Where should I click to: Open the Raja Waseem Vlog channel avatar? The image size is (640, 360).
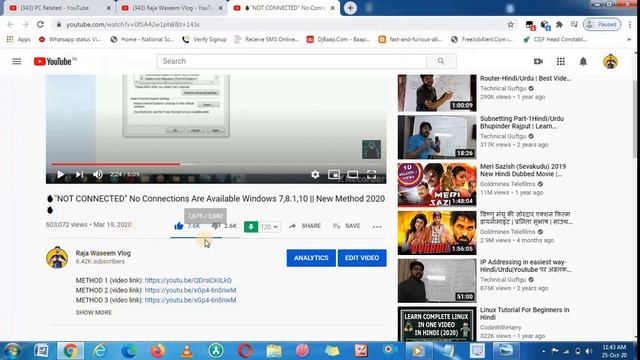pos(57,258)
